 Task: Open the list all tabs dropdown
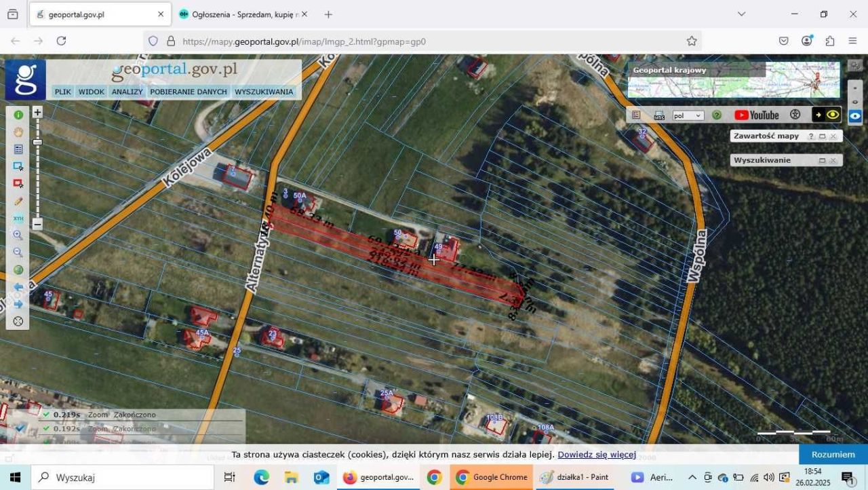click(x=741, y=14)
